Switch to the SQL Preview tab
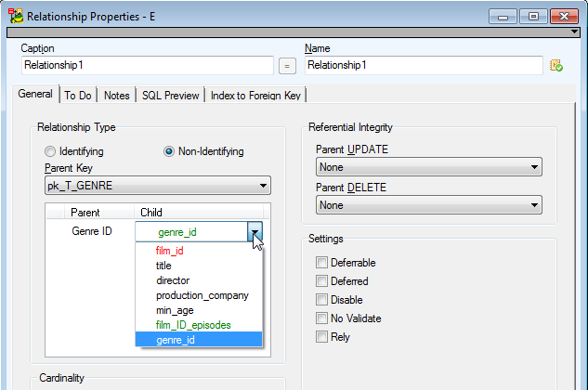Screen dimensions: 588x390 [172, 95]
